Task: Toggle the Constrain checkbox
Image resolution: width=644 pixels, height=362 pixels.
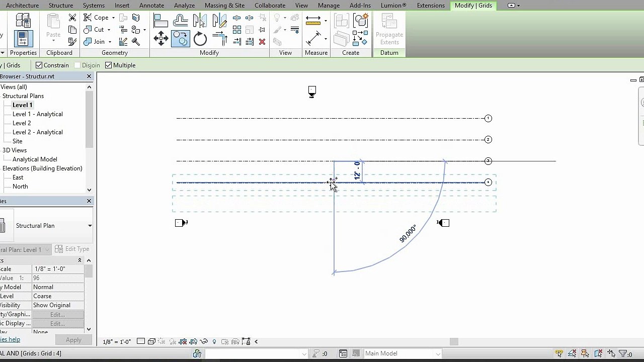Action: 39,65
